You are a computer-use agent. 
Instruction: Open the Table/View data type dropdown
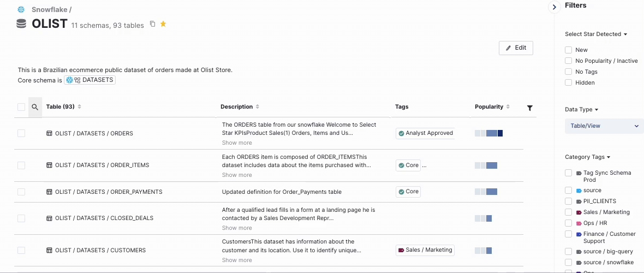tap(604, 126)
